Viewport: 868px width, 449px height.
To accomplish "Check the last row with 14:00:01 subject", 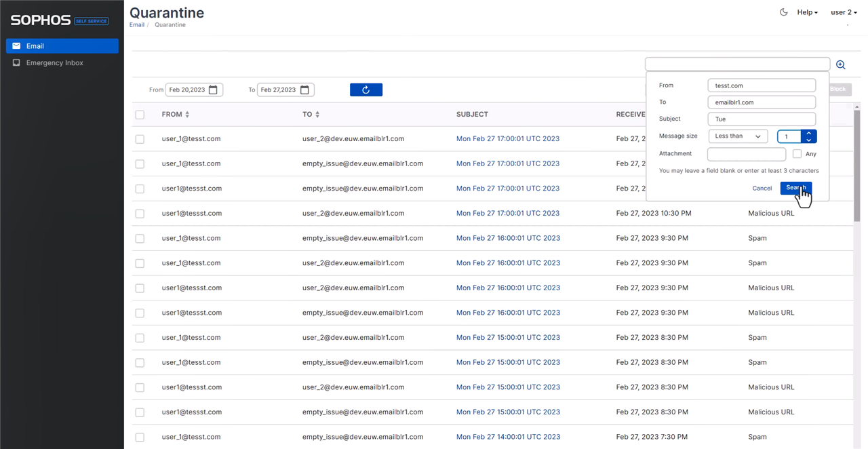I will click(140, 437).
